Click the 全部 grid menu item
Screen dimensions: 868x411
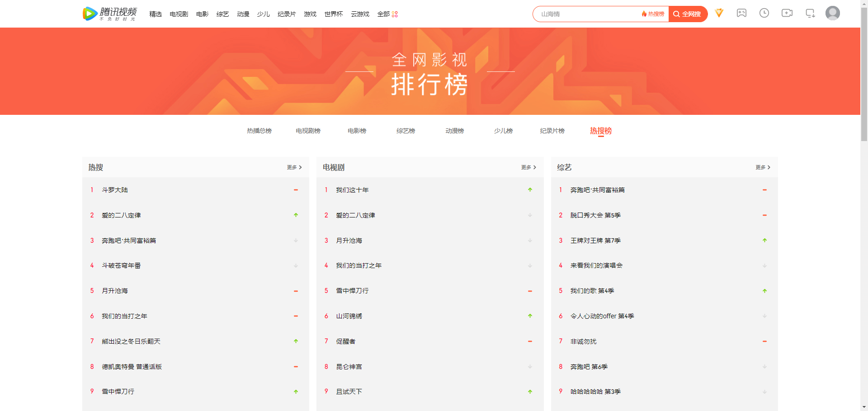point(387,14)
